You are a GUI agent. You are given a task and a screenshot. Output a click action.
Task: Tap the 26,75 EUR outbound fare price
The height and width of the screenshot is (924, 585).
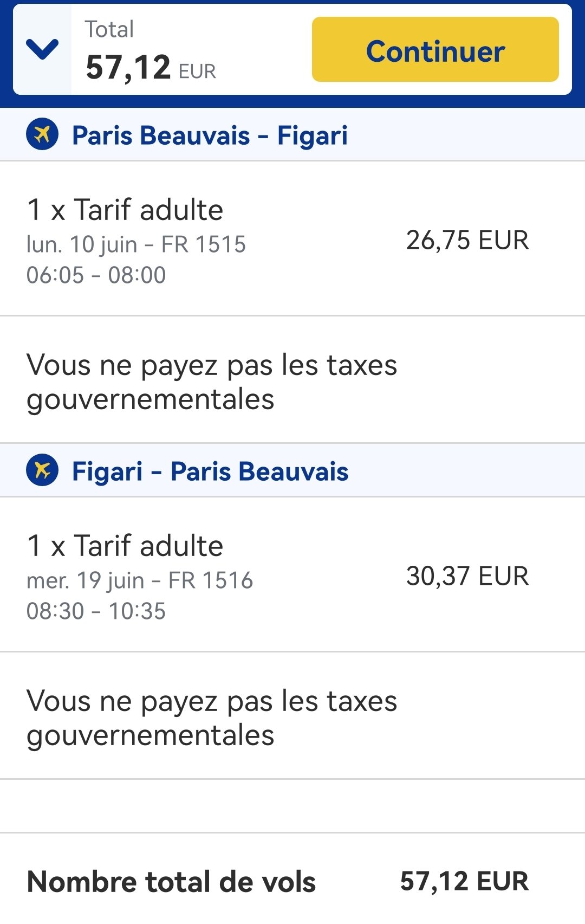(x=467, y=240)
